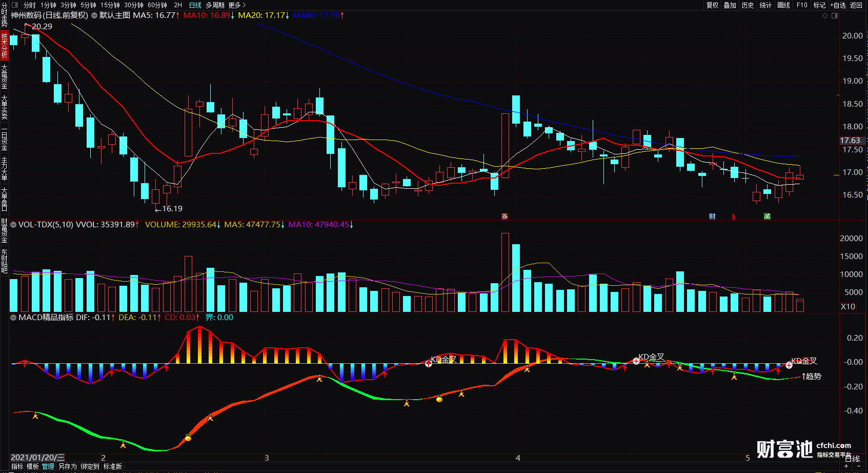Click the 2021/01/20/三 date label
Viewport: 868px width, 473px height.
(x=37, y=458)
